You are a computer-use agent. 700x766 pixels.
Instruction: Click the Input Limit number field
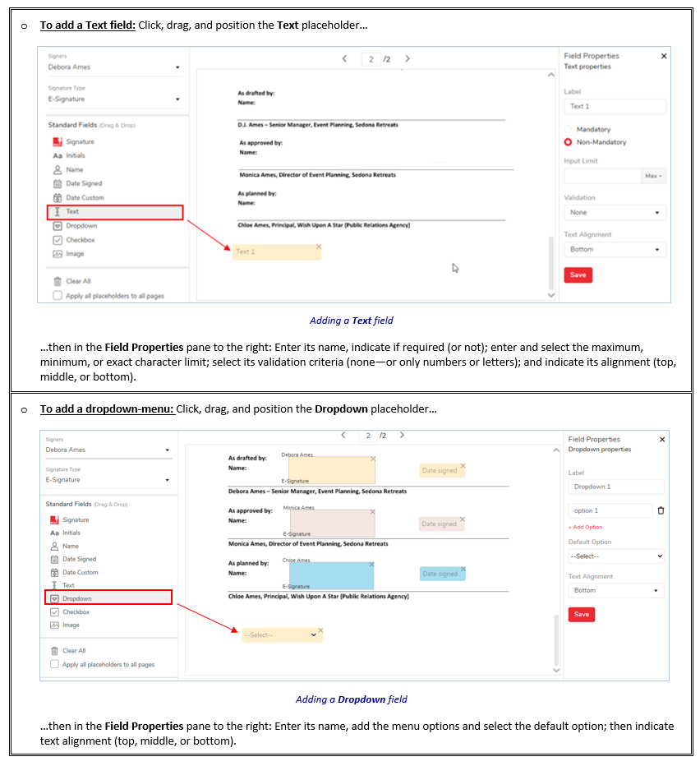(x=602, y=176)
